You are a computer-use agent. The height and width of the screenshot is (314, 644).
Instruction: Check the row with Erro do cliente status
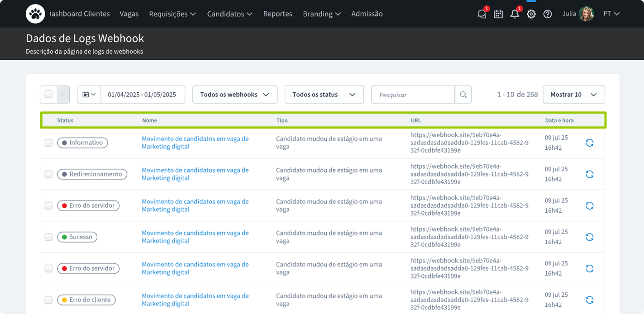[48, 300]
